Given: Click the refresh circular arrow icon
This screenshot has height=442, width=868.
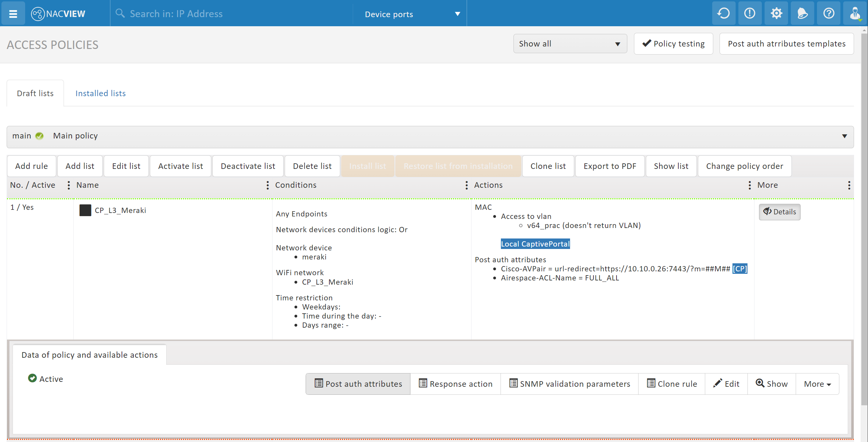Looking at the screenshot, I should [x=723, y=13].
